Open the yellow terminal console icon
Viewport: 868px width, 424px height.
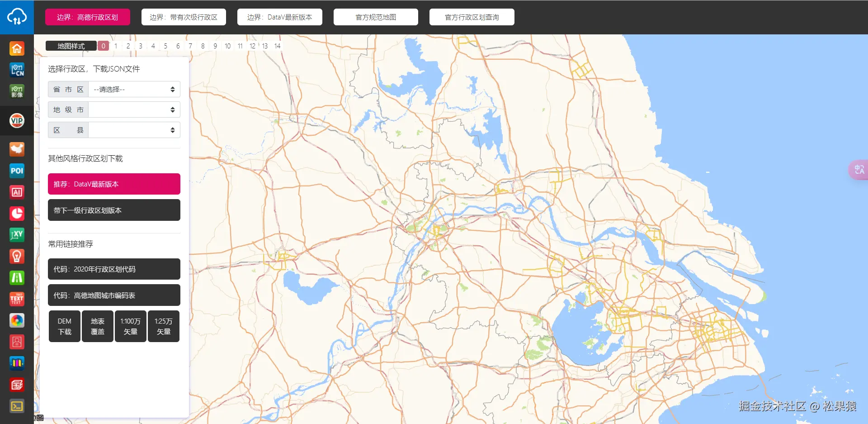click(17, 406)
